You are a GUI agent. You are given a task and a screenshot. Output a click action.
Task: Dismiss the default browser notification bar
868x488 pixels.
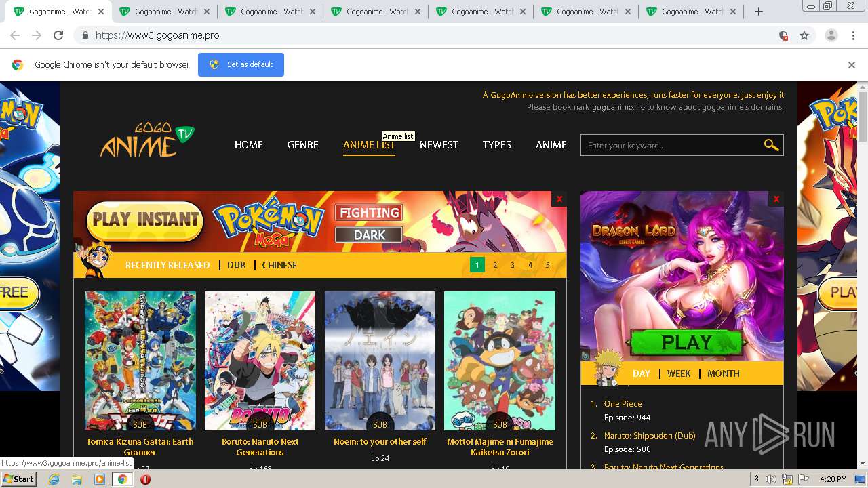click(852, 65)
